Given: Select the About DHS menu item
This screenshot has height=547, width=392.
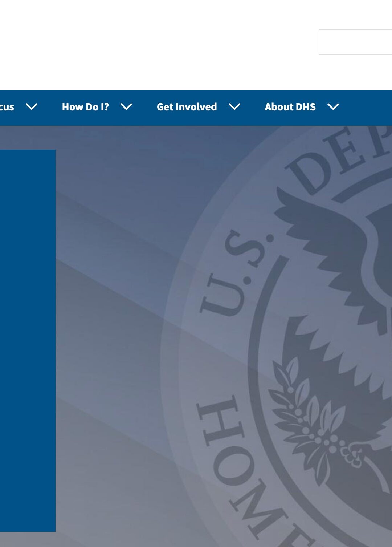Looking at the screenshot, I should coord(290,107).
